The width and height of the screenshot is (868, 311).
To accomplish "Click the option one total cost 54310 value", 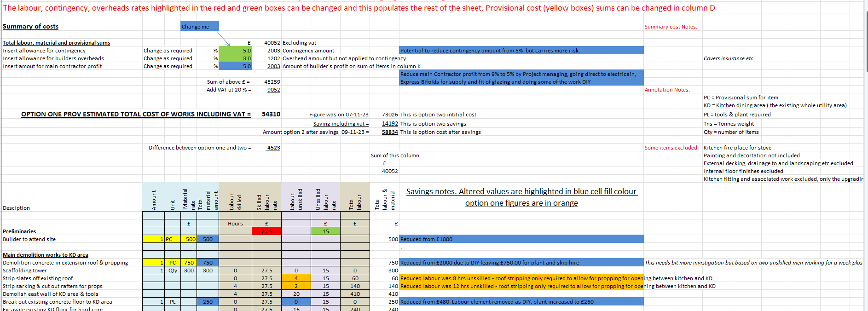I will [271, 114].
